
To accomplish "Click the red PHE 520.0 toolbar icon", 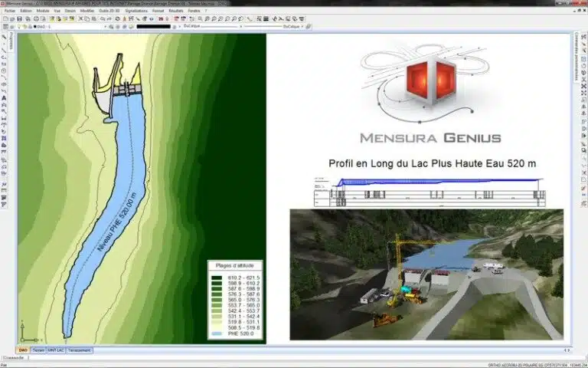I will coord(158,18).
